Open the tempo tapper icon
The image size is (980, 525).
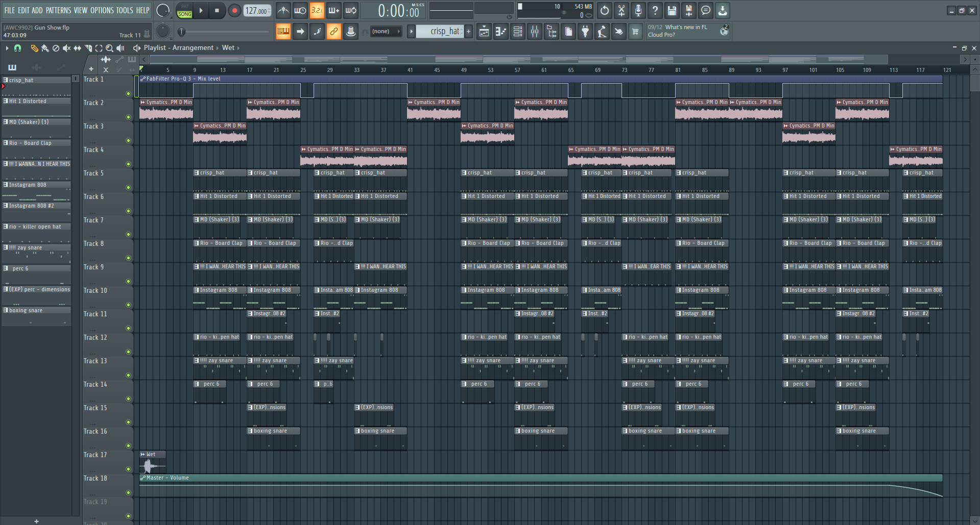pyautogui.click(x=602, y=32)
